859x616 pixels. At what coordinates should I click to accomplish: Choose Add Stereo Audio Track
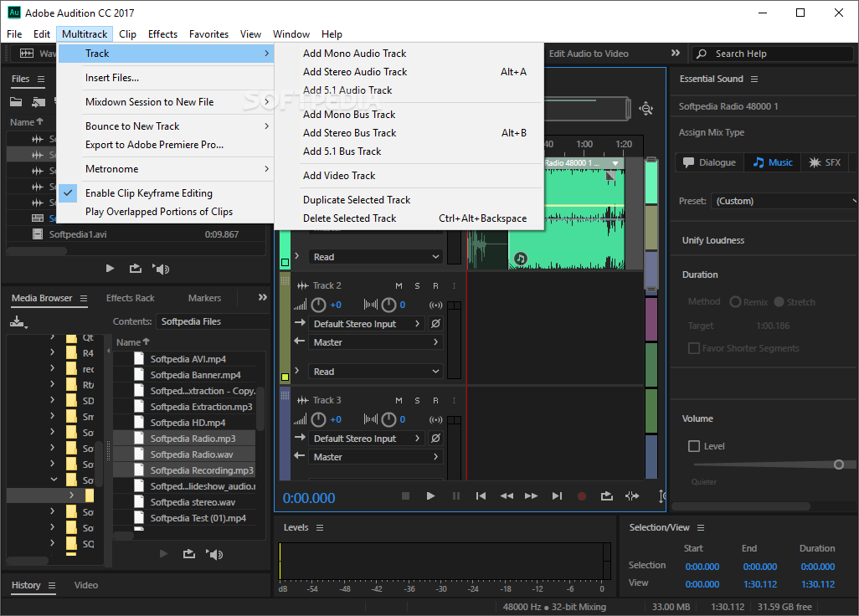click(x=409, y=72)
